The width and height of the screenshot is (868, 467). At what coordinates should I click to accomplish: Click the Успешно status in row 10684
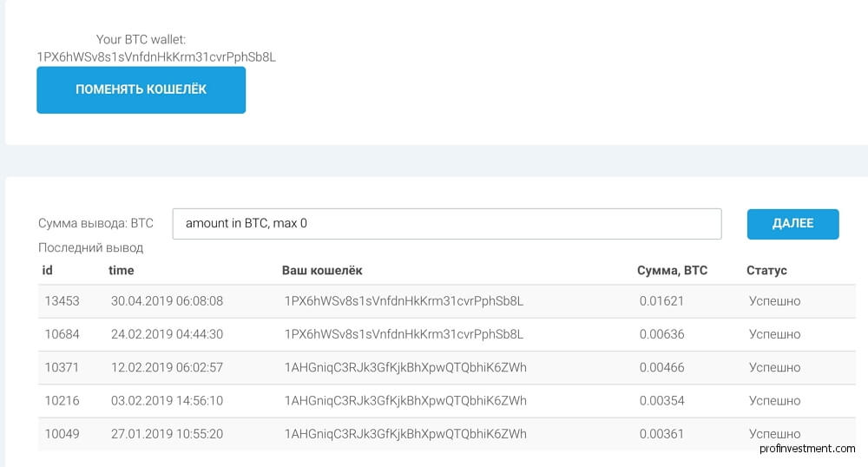pos(775,334)
